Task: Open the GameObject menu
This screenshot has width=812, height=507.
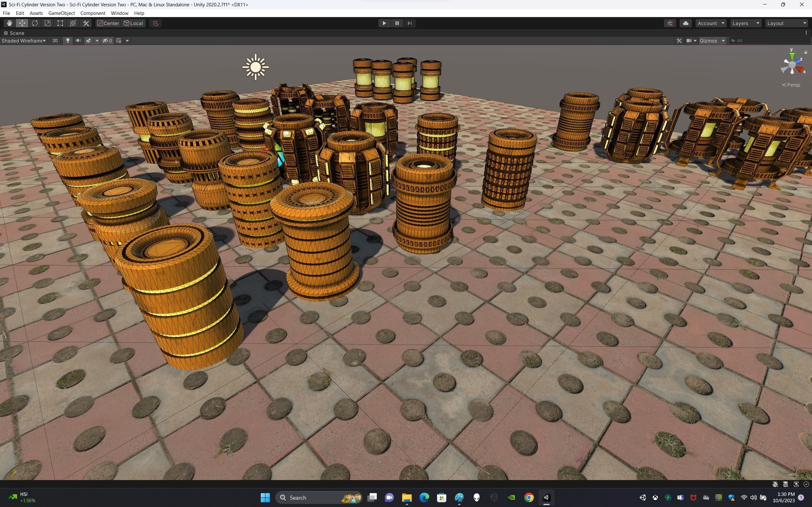Action: coord(62,13)
